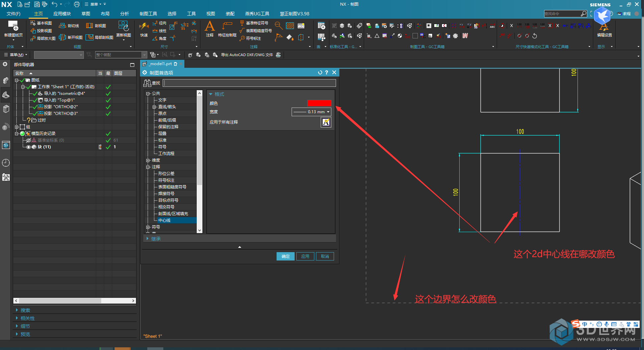
Task: Toggle the check mark of imported Top@1 view
Action: click(108, 100)
